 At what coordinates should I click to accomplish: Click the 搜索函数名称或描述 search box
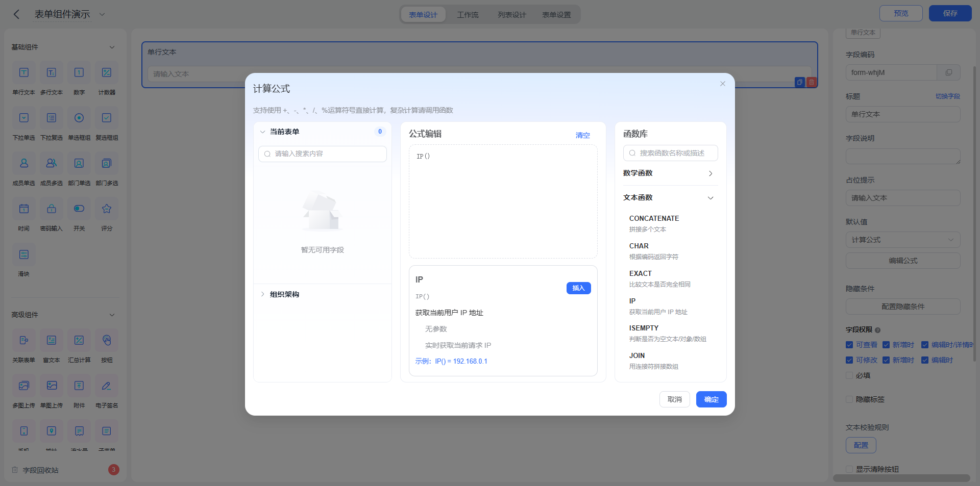pyautogui.click(x=670, y=153)
